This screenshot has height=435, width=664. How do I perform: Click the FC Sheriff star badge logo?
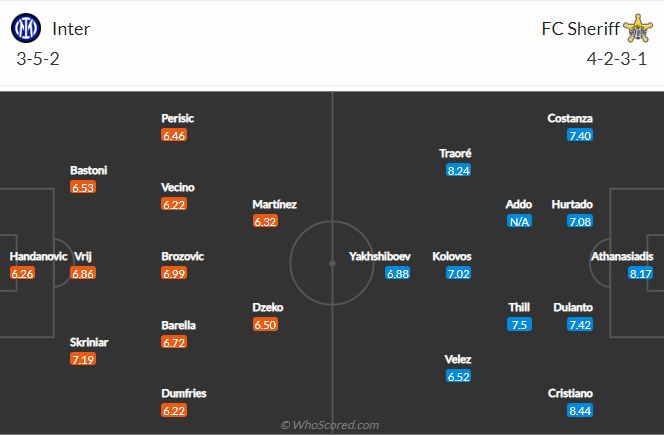(x=638, y=28)
